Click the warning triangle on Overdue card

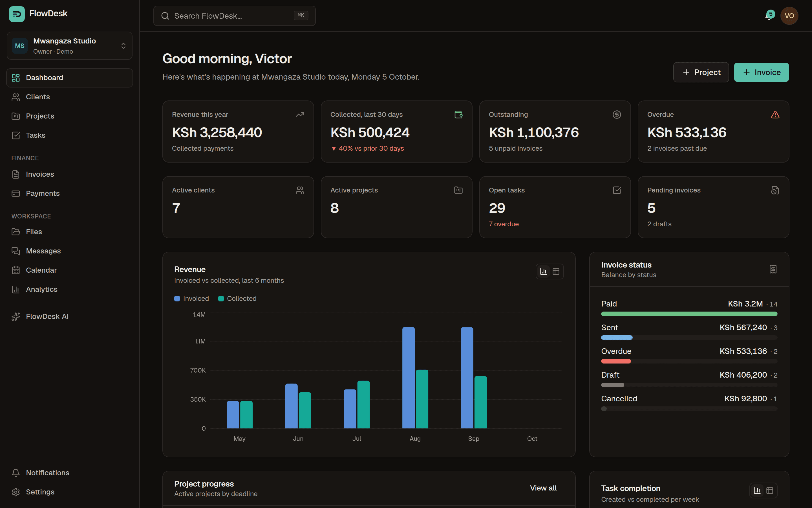pos(775,115)
